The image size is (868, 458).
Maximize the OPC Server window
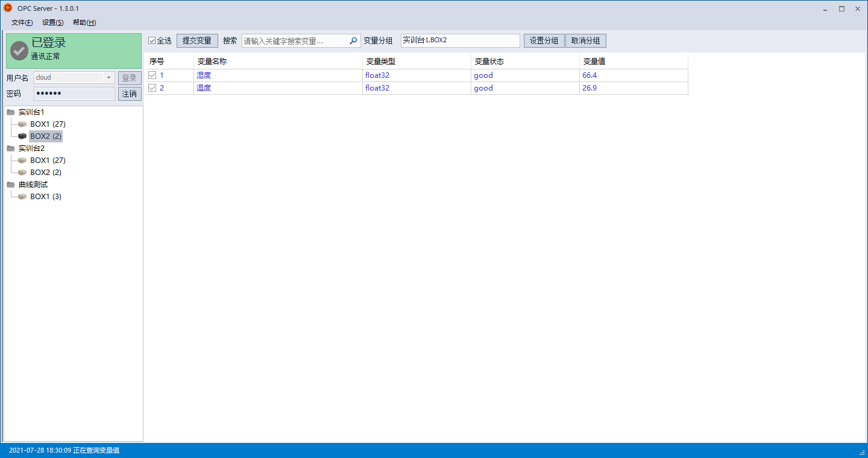pyautogui.click(x=841, y=8)
